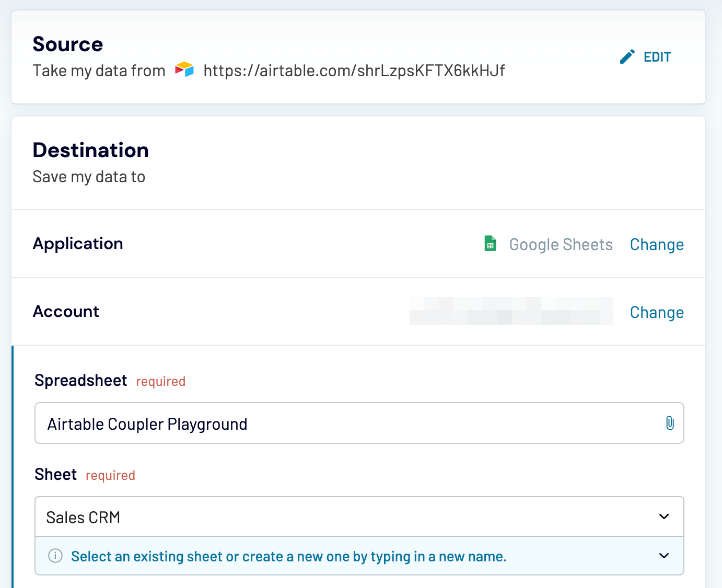Click the Account row label
The image size is (722, 588).
(66, 312)
